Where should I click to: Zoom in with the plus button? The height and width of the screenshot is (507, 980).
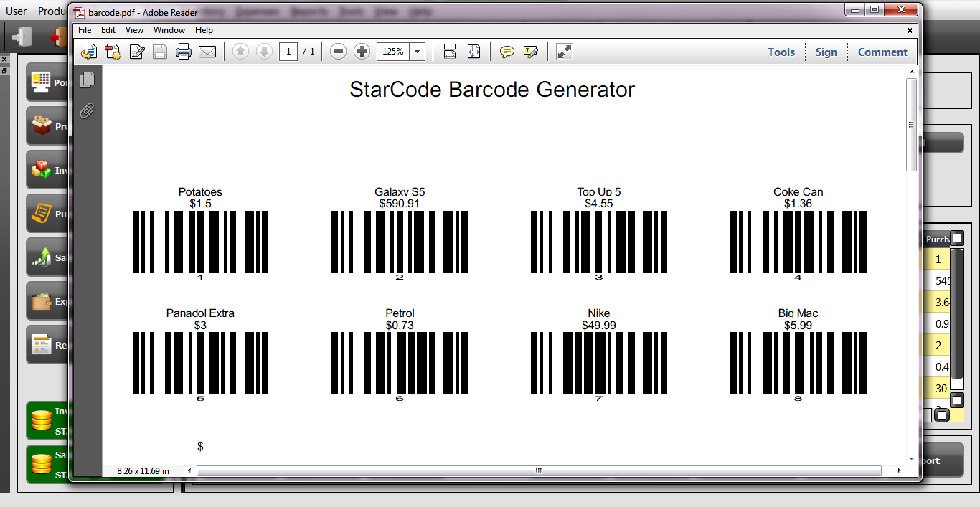[362, 52]
